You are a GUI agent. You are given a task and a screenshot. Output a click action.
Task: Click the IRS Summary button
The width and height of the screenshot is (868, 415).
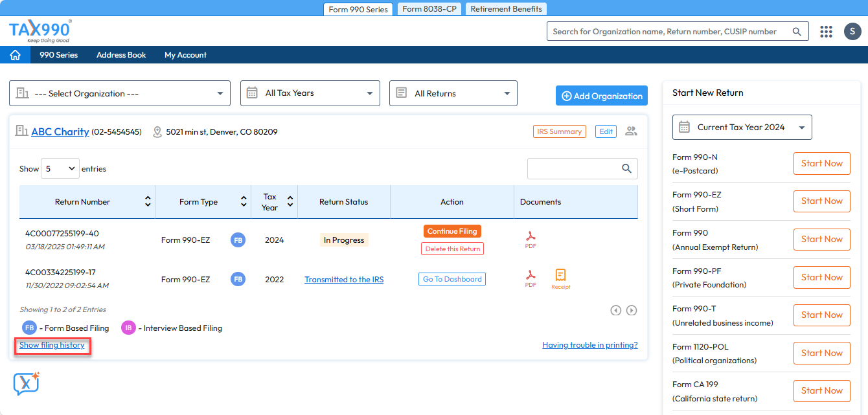tap(560, 131)
